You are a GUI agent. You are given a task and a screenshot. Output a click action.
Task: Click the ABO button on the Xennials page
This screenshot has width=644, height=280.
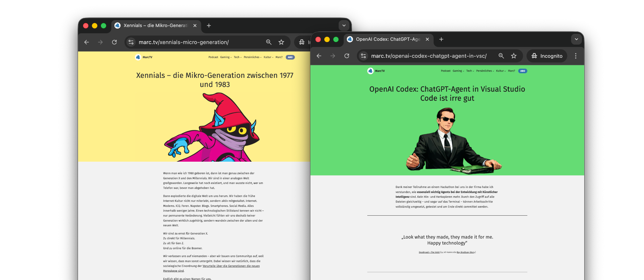pyautogui.click(x=290, y=57)
